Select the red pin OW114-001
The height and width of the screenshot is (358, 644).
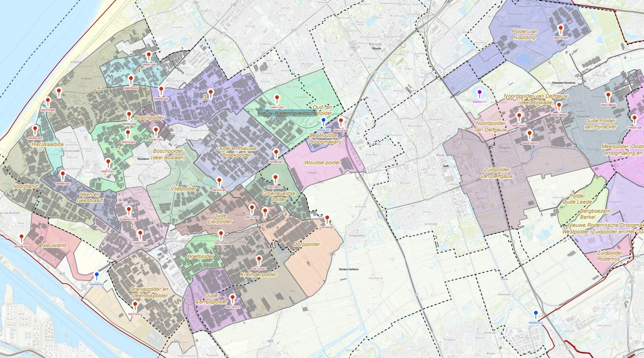pos(259,260)
